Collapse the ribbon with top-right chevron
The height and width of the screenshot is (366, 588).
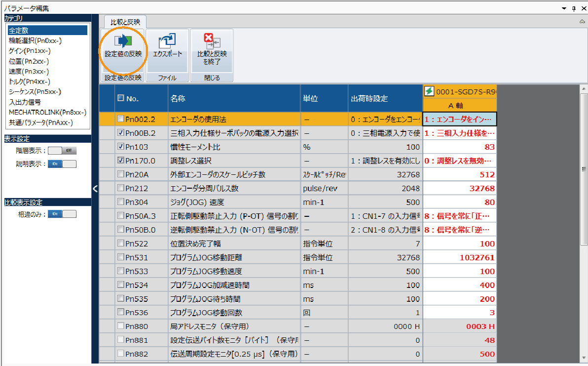(582, 21)
